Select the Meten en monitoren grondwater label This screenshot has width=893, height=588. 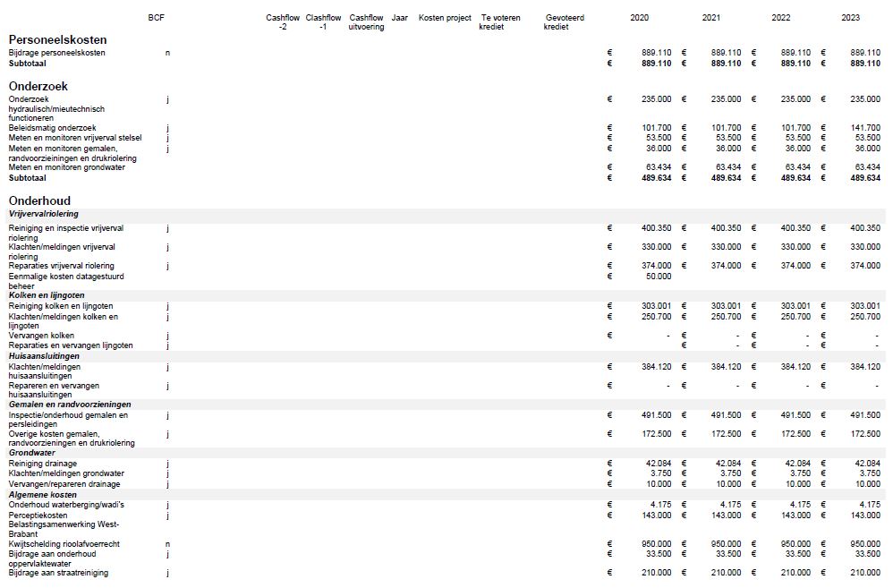tap(67, 167)
